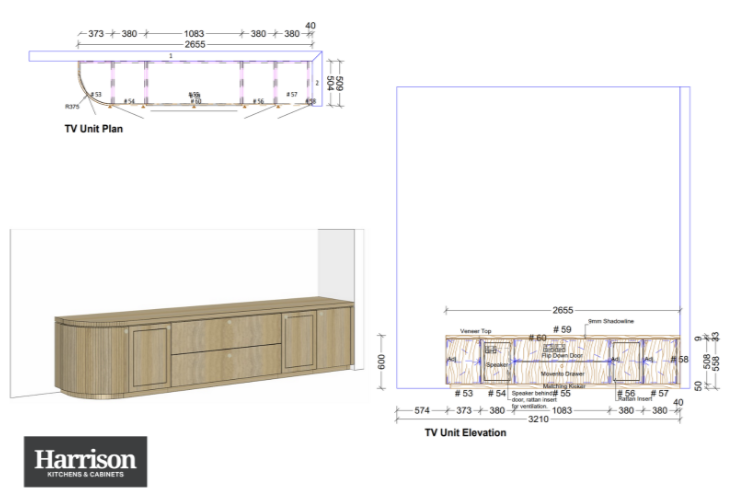Click the '# 53' label under the elevation
Screen dimensions: 734x496
coord(464,394)
